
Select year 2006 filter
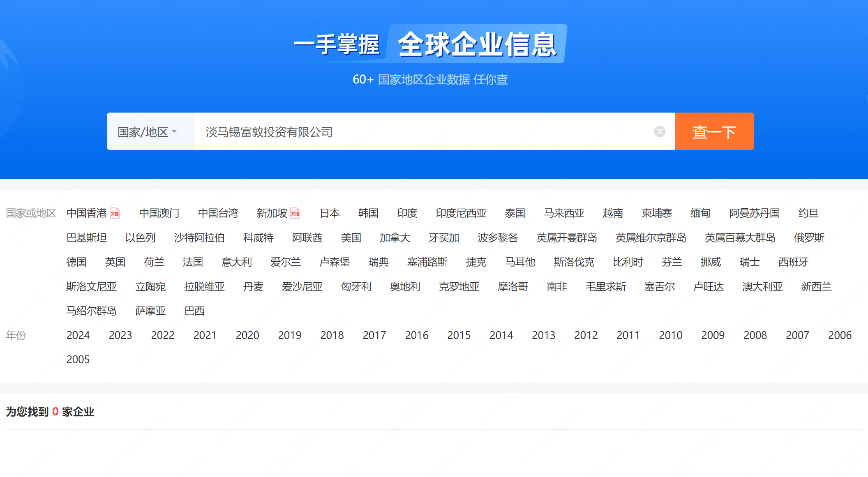[839, 335]
